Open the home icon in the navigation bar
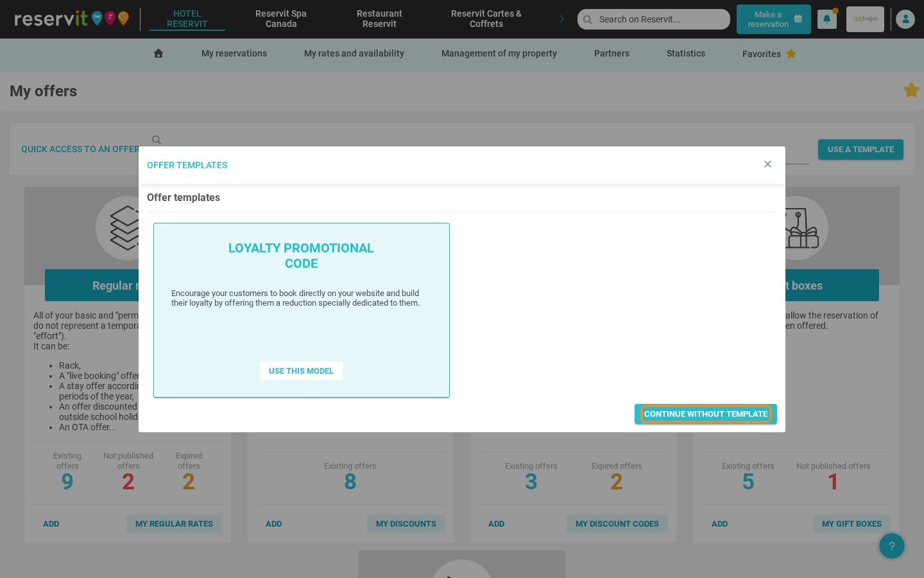The width and height of the screenshot is (924, 578). coord(158,53)
